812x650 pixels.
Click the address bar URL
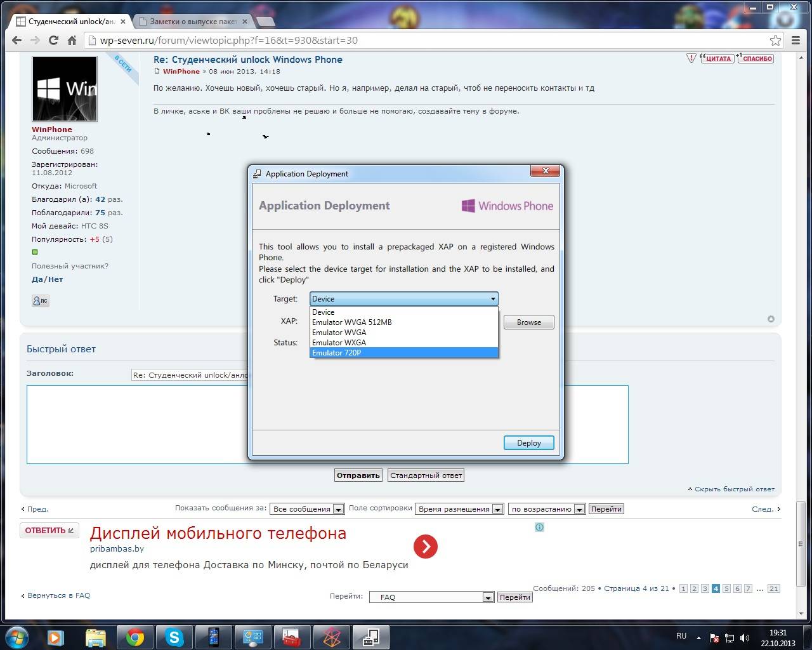pyautogui.click(x=229, y=40)
